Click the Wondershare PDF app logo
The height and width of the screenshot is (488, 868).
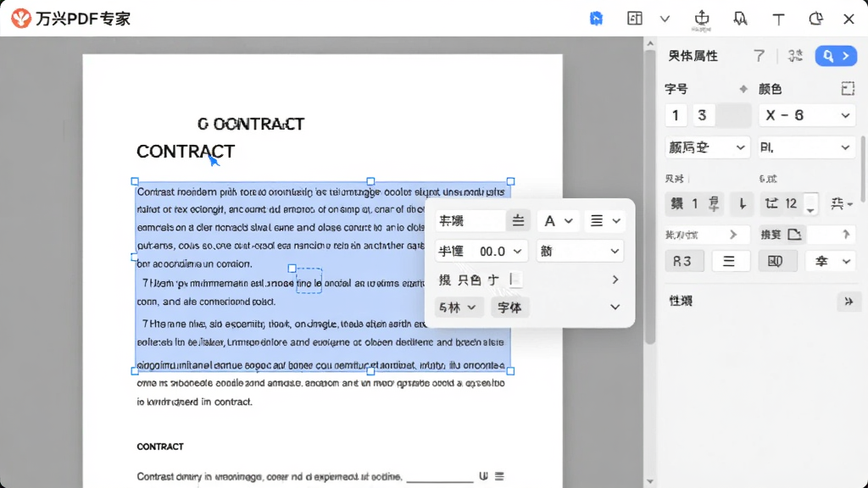point(21,19)
